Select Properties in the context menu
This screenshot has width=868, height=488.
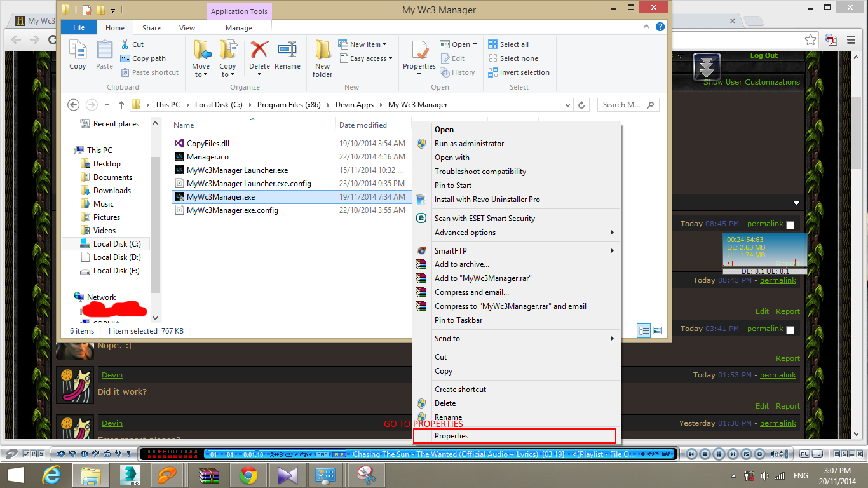pos(516,436)
